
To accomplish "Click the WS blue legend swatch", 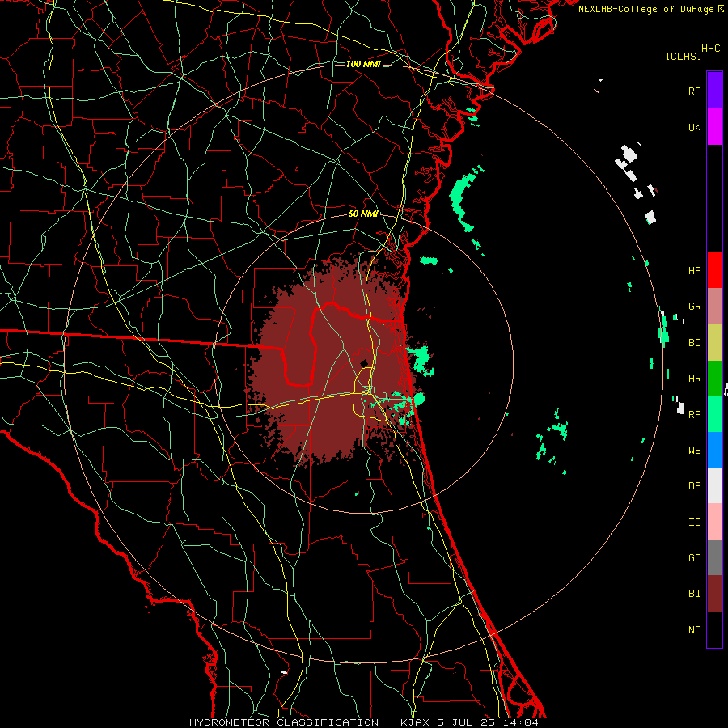I will (714, 450).
